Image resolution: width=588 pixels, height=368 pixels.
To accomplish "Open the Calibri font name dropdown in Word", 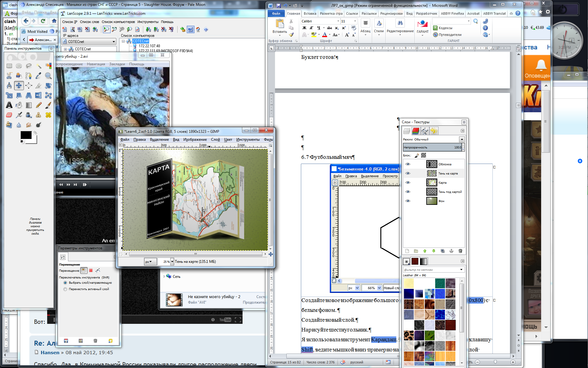I will pyautogui.click(x=338, y=21).
